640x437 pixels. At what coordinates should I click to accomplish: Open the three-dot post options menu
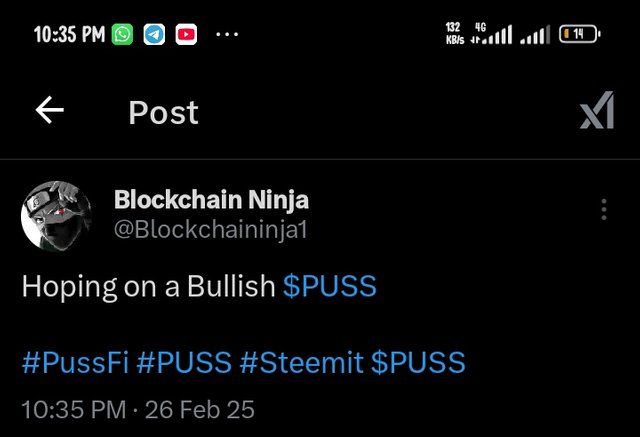click(603, 210)
